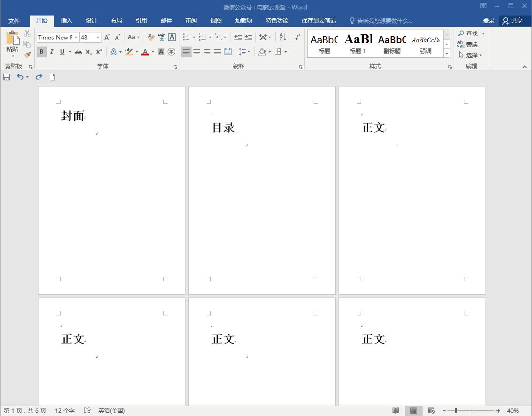Toggle bold formatting
Viewport: 532px width, 416px height.
pyautogui.click(x=41, y=52)
